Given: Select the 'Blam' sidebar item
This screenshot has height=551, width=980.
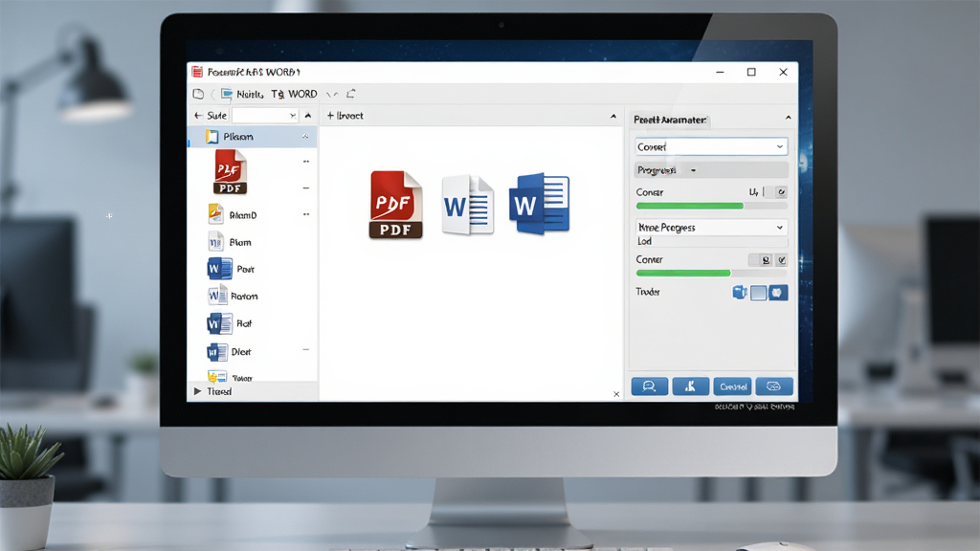Looking at the screenshot, I should (x=240, y=242).
